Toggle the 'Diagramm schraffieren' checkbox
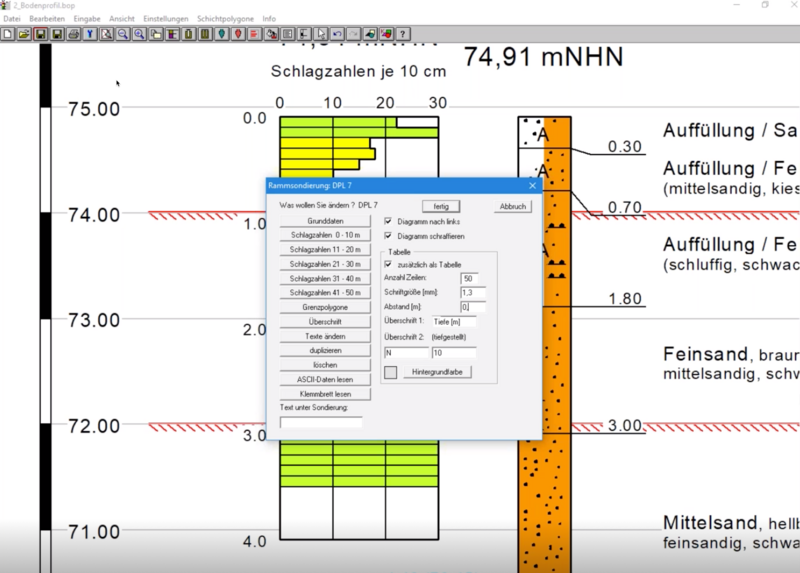800x573 pixels. [x=389, y=235]
